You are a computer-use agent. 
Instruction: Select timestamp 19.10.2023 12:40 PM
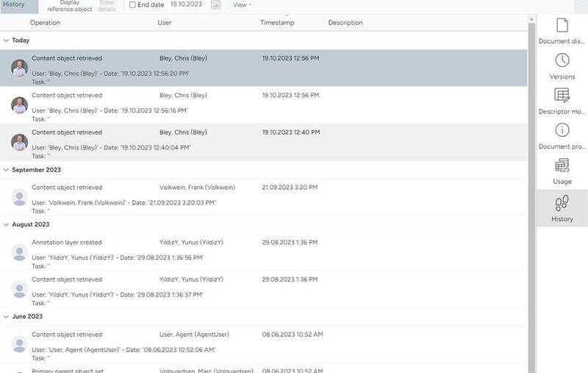pyautogui.click(x=291, y=132)
